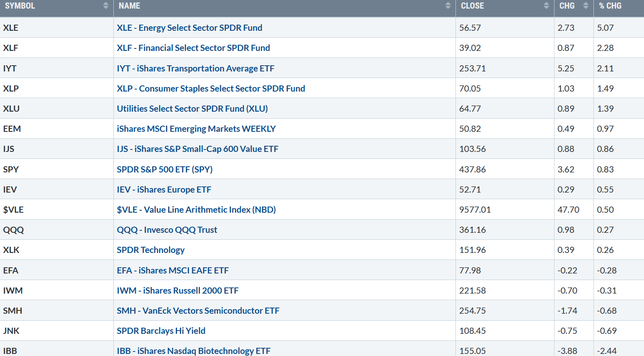The image size is (644, 356).
Task: Click the percent change 2.28
Action: pos(605,48)
